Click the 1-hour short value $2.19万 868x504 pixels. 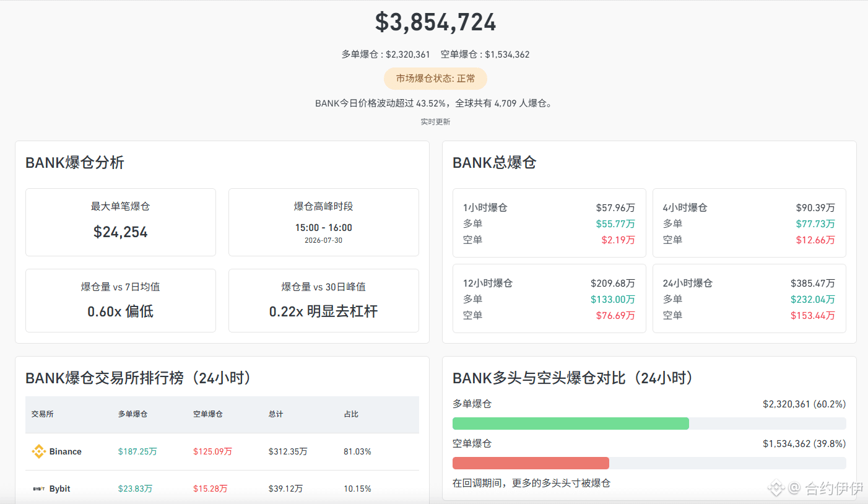pos(618,240)
